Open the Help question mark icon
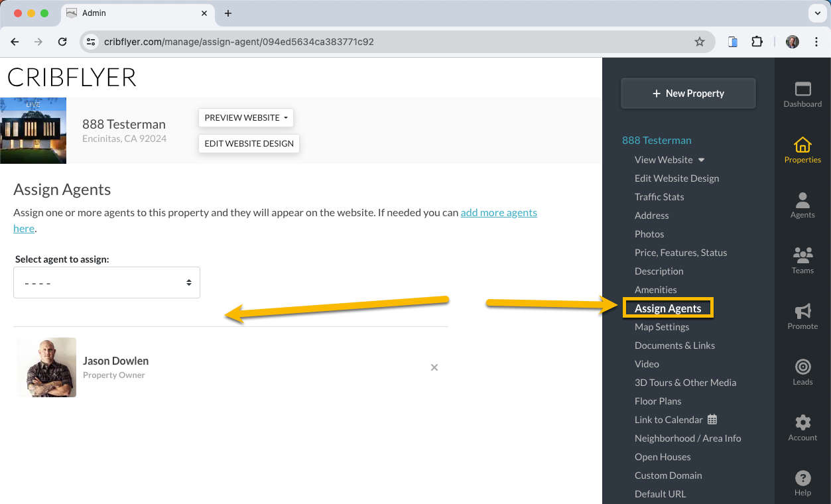The width and height of the screenshot is (831, 504). (802, 478)
